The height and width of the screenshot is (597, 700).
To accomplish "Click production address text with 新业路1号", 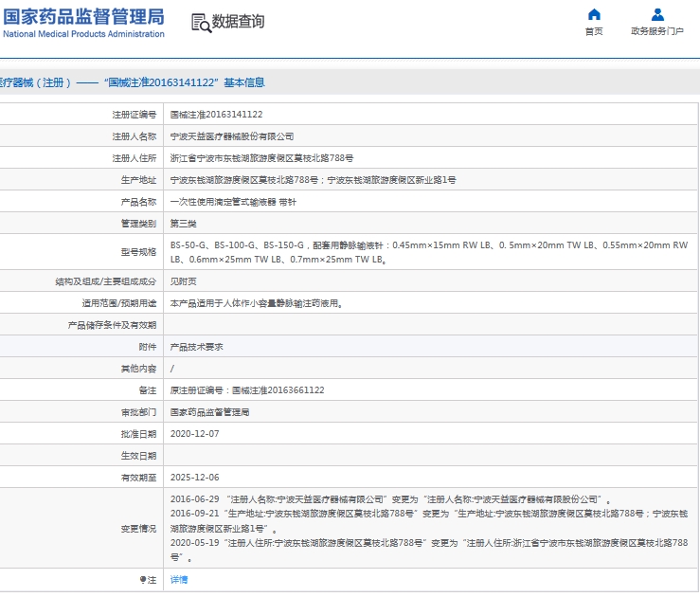I will tap(313, 180).
